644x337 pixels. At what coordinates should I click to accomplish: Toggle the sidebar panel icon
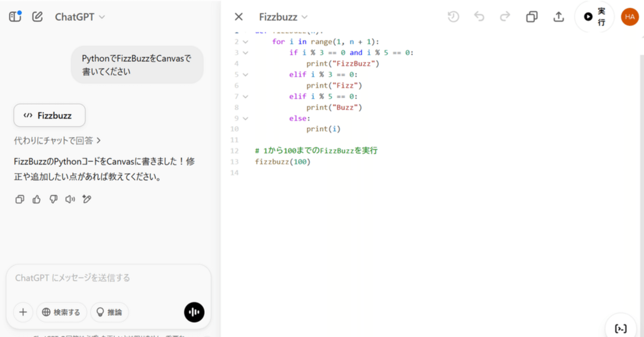[x=15, y=16]
